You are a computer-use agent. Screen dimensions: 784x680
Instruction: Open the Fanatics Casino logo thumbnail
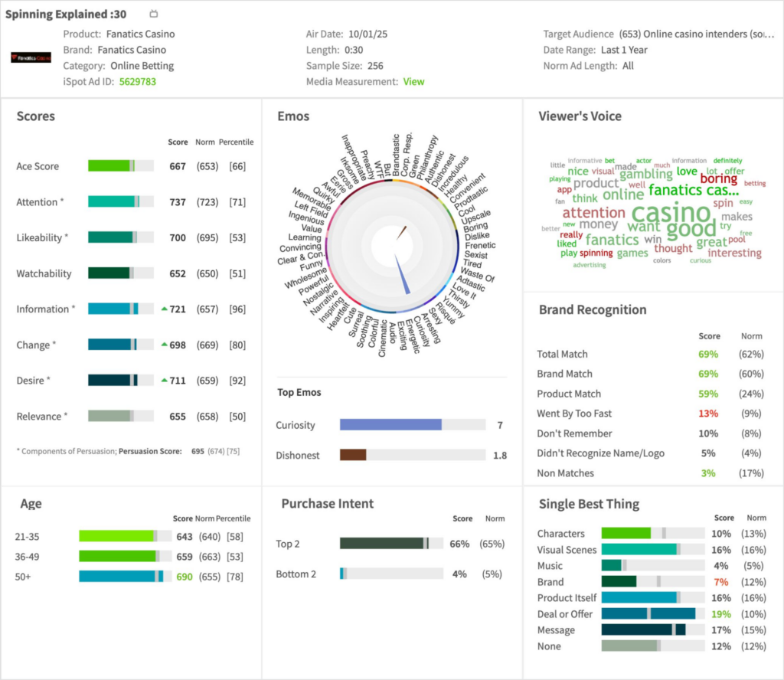31,57
